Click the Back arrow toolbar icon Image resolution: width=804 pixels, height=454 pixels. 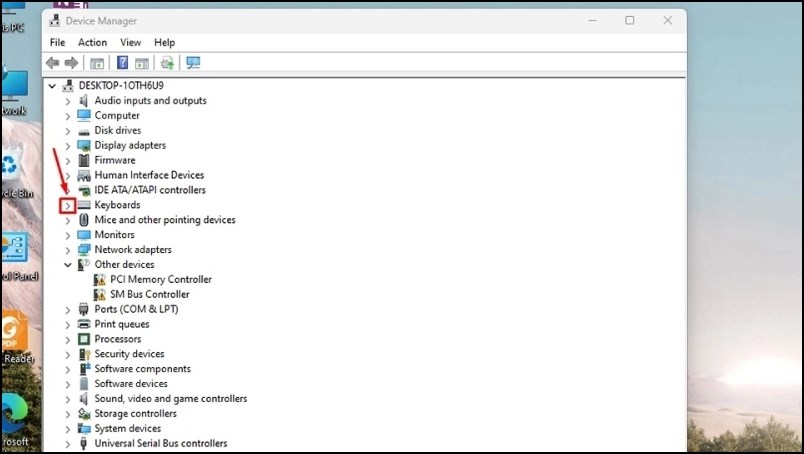52,63
